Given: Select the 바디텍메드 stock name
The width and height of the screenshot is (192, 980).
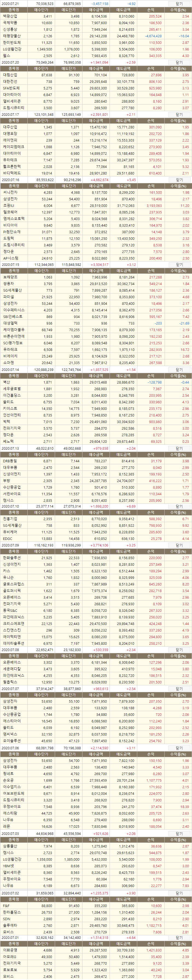Looking at the screenshot, I should tap(12, 173).
